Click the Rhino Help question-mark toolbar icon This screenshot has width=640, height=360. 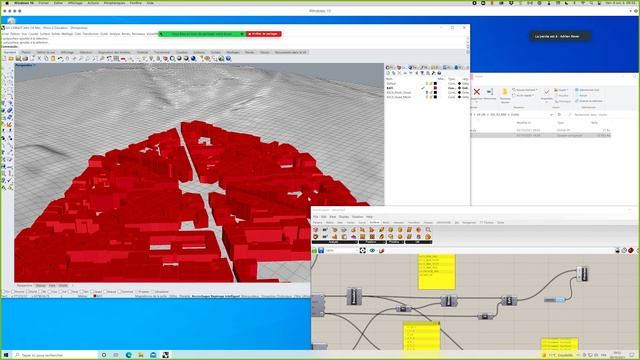[x=228, y=58]
